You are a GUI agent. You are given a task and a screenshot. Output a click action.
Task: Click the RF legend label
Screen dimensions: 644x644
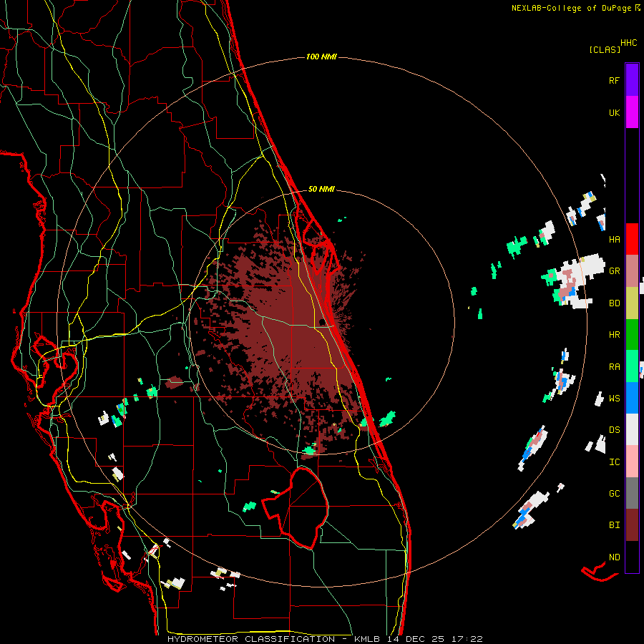614,80
